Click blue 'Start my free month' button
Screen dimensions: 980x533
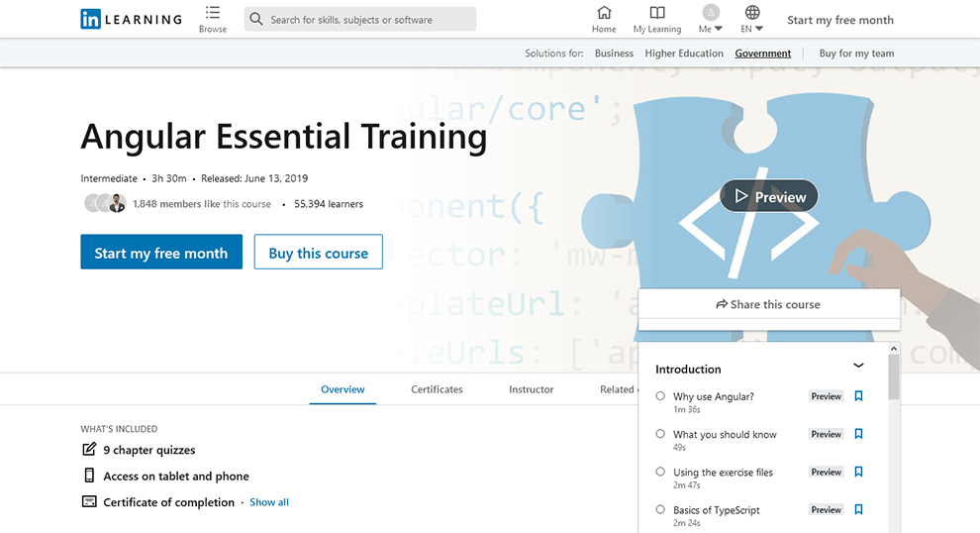pos(161,252)
